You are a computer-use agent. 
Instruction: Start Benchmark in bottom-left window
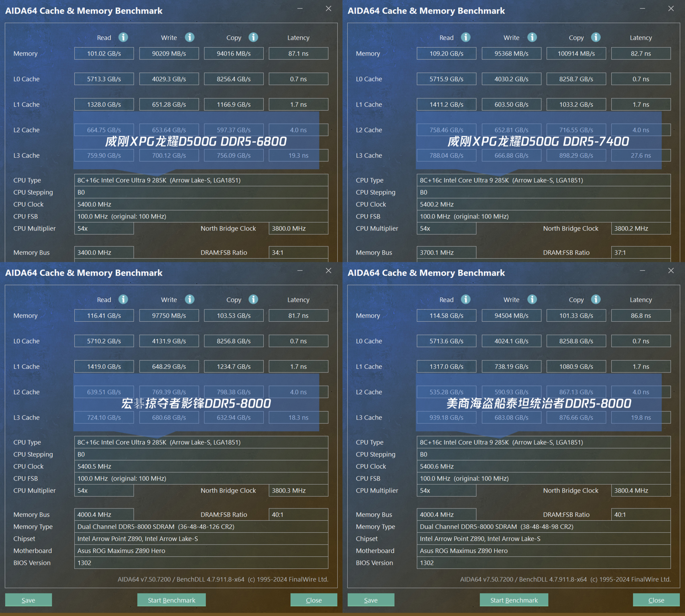[x=172, y=600]
